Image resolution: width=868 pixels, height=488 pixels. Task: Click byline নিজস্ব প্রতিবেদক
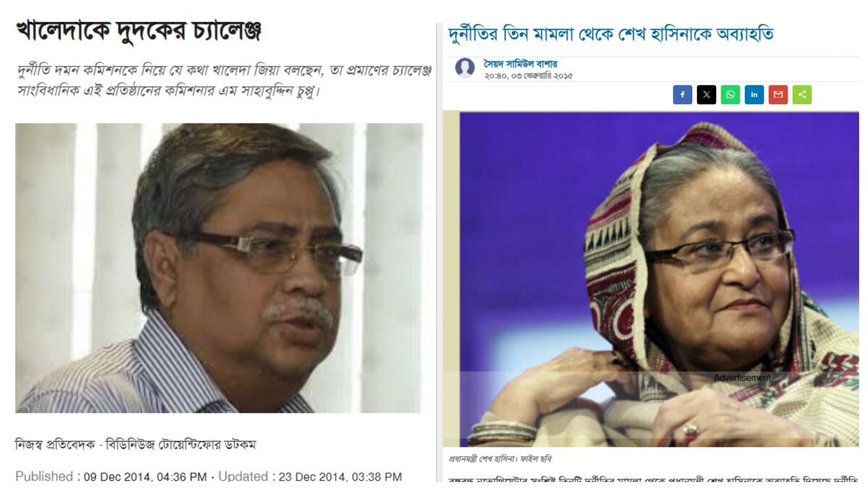tap(55, 445)
